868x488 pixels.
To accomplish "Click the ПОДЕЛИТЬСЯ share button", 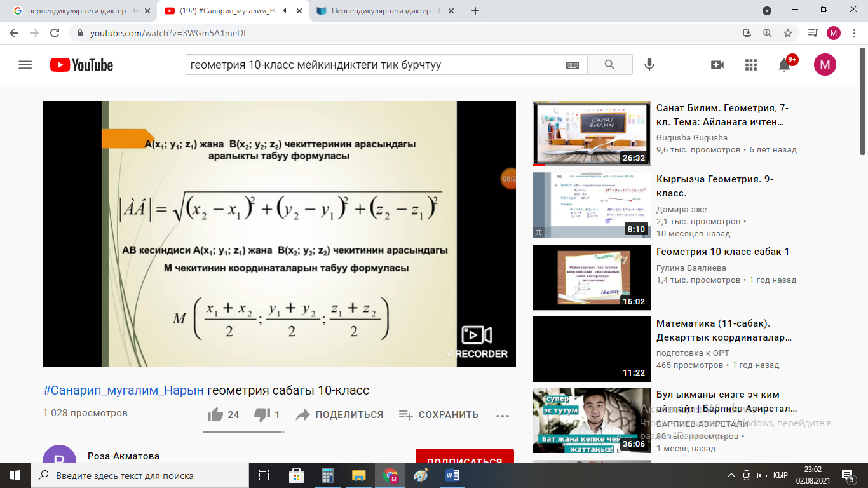I will (340, 415).
